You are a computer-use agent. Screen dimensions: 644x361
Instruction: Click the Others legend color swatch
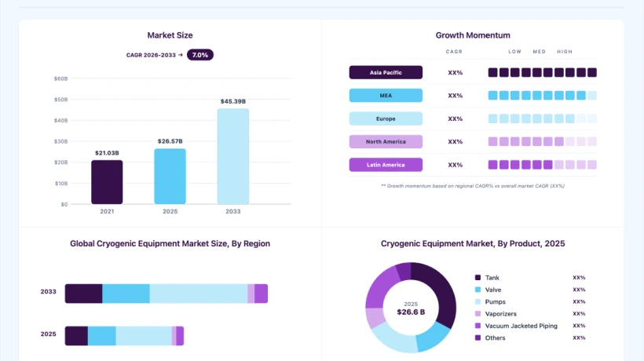[x=478, y=337]
